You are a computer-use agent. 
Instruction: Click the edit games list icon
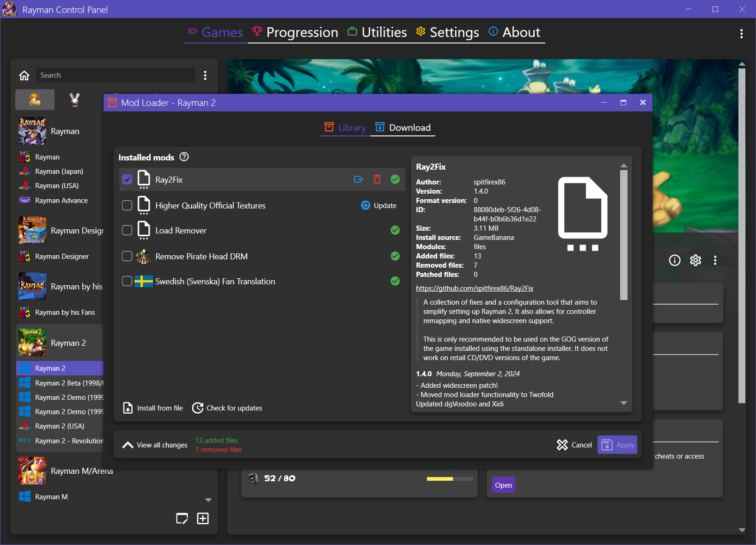(182, 519)
